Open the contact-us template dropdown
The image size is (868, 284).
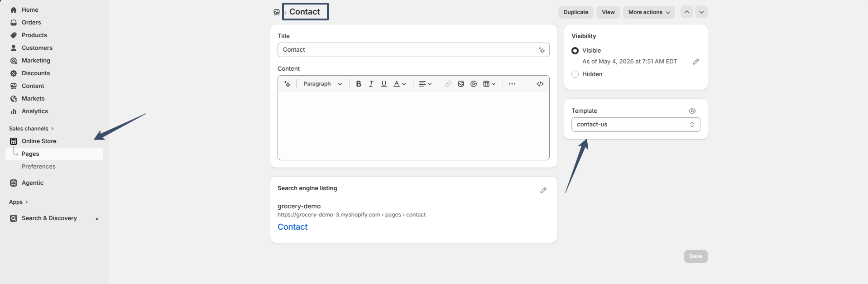click(636, 125)
